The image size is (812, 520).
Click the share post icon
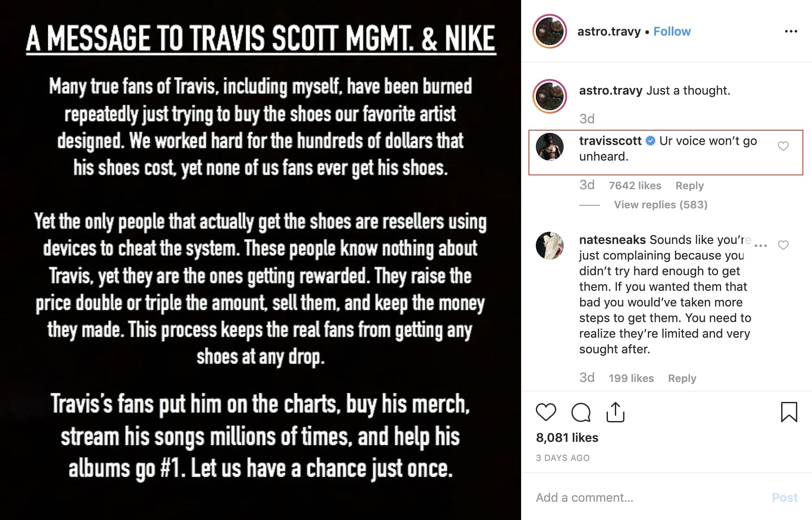pyautogui.click(x=615, y=412)
